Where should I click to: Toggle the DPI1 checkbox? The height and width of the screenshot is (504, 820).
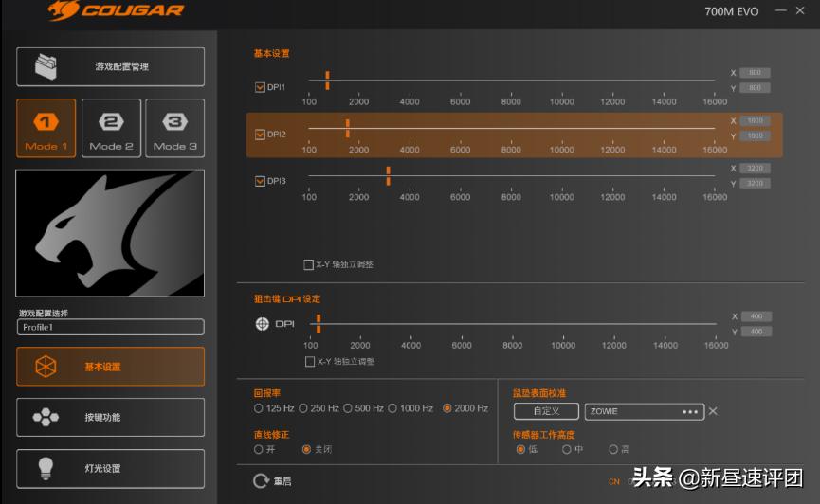coord(260,87)
